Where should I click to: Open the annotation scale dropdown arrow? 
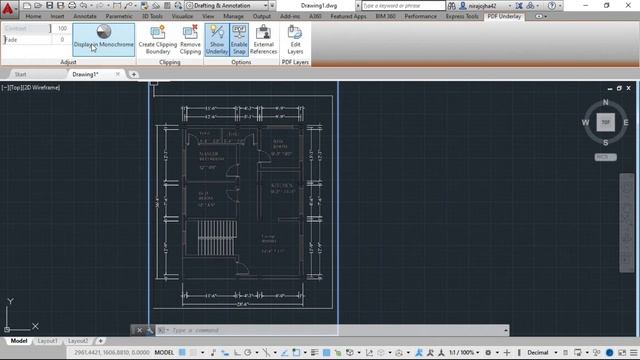(478, 353)
